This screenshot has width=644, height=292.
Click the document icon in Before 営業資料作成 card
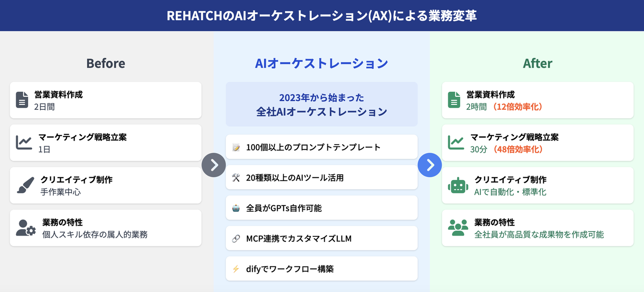point(22,100)
